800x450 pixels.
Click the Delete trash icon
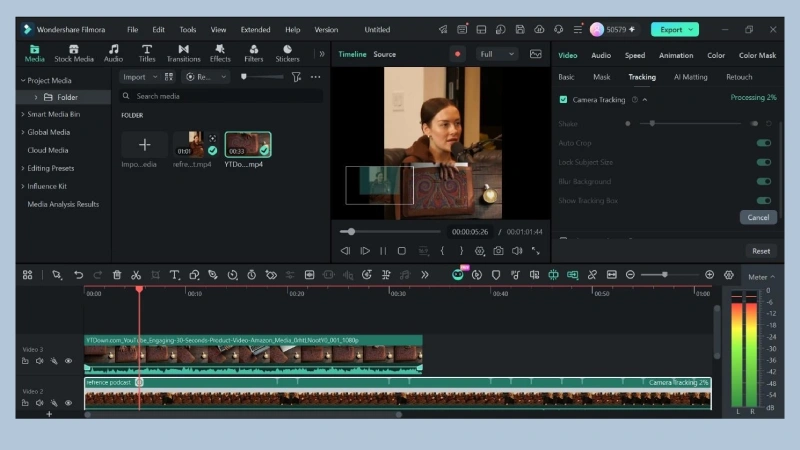(x=117, y=275)
